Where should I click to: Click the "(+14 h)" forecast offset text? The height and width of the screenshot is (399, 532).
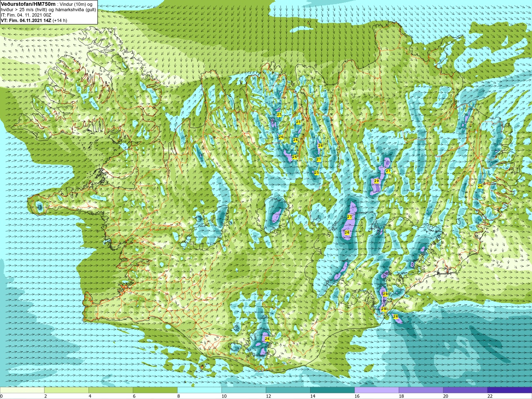(60, 20)
